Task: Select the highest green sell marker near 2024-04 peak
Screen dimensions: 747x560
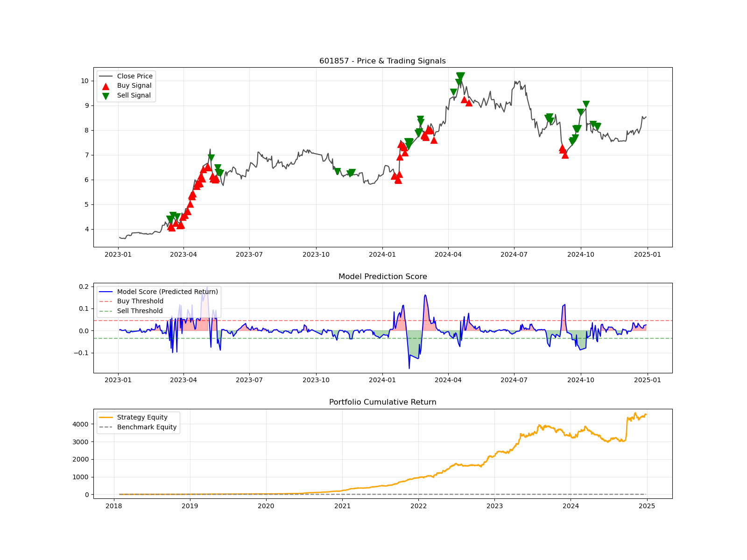Action: coord(460,76)
